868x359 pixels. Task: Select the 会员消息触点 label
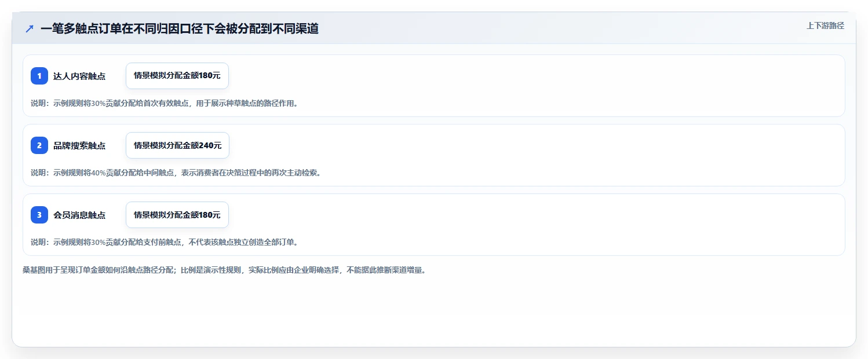coord(79,215)
